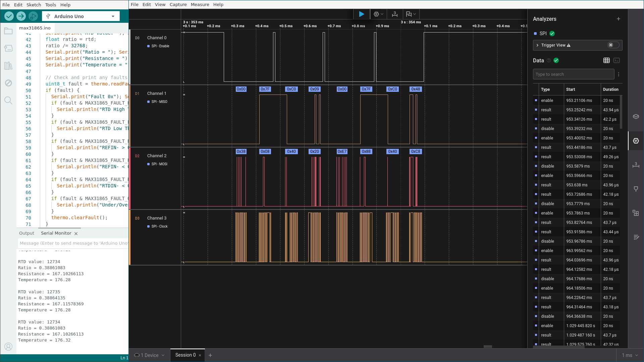
Task: Add a new session tab
Action: (x=210, y=355)
